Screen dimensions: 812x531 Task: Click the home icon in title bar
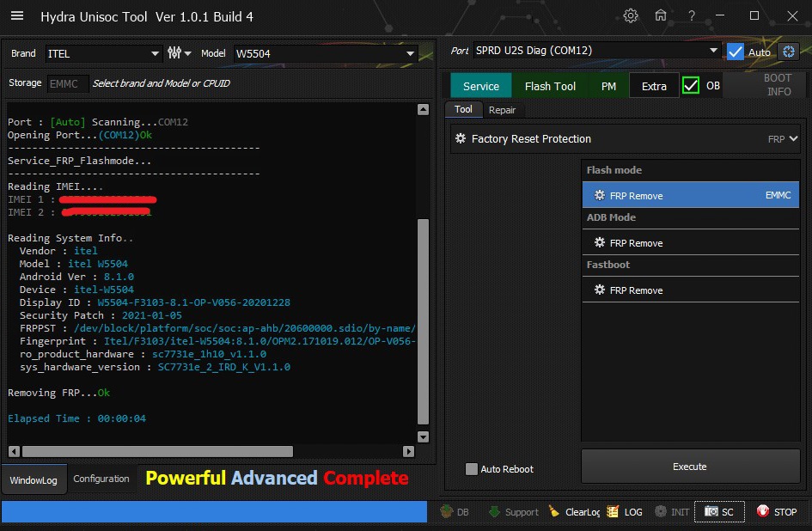pyautogui.click(x=660, y=15)
